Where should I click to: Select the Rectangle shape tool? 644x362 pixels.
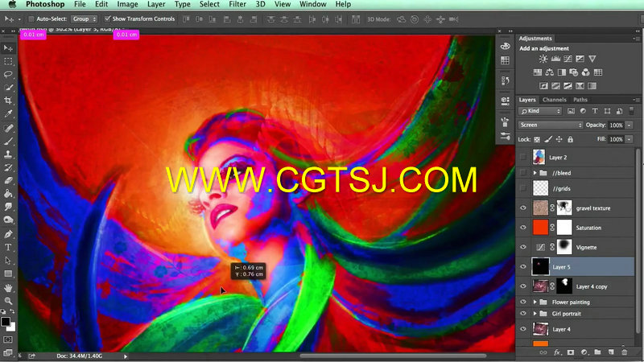point(8,274)
